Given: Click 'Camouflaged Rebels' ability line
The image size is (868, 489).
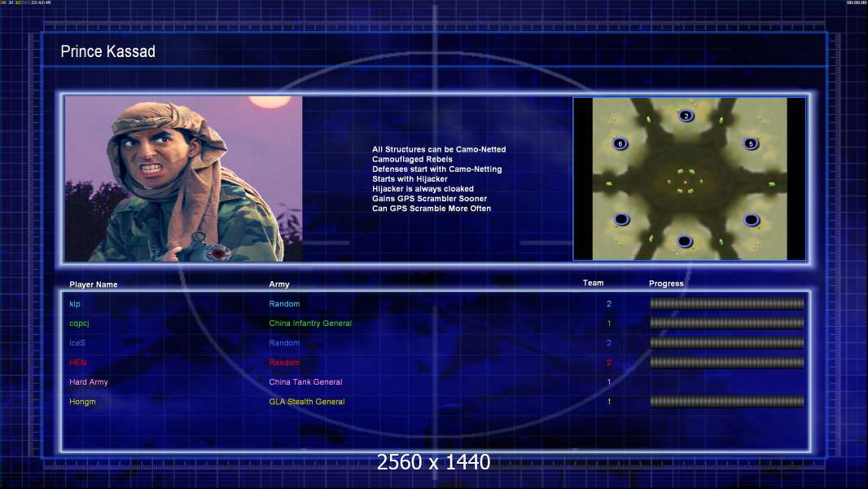Looking at the screenshot, I should pos(412,160).
